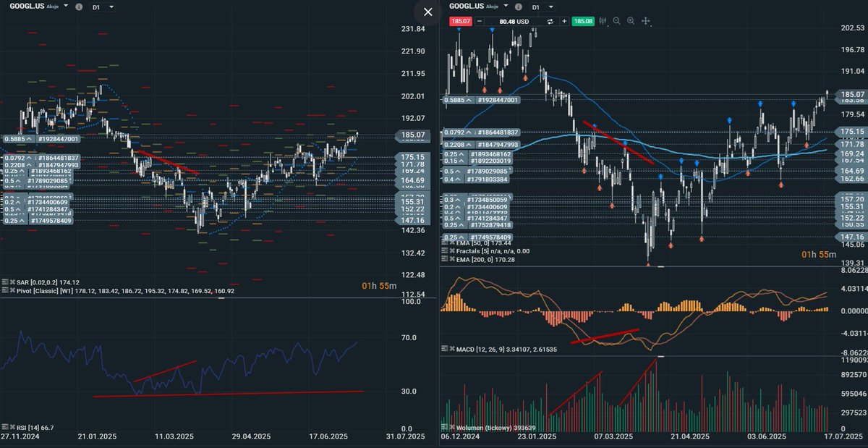The height and width of the screenshot is (448, 868).
Task: Open settings for the Pivot Classic indicator
Action: tap(6, 290)
